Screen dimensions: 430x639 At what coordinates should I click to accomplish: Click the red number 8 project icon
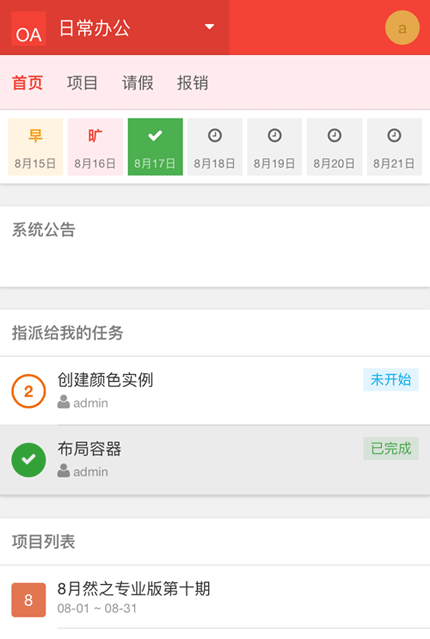(29, 600)
